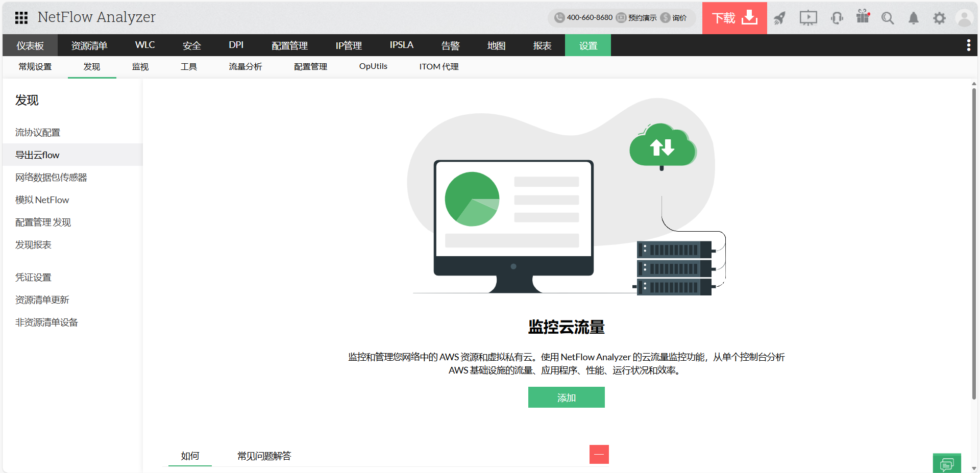The width and height of the screenshot is (980, 473).
Task: Select the ITOM 代理 submenu
Action: [439, 67]
